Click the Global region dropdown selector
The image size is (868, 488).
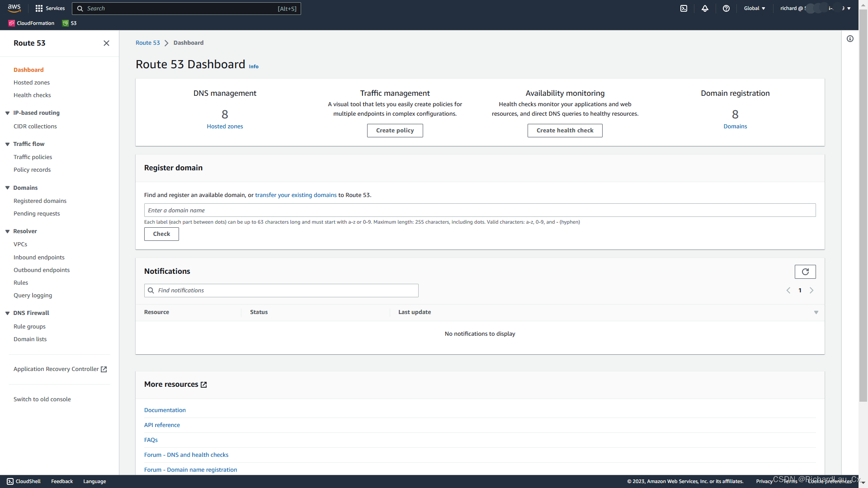coord(754,8)
